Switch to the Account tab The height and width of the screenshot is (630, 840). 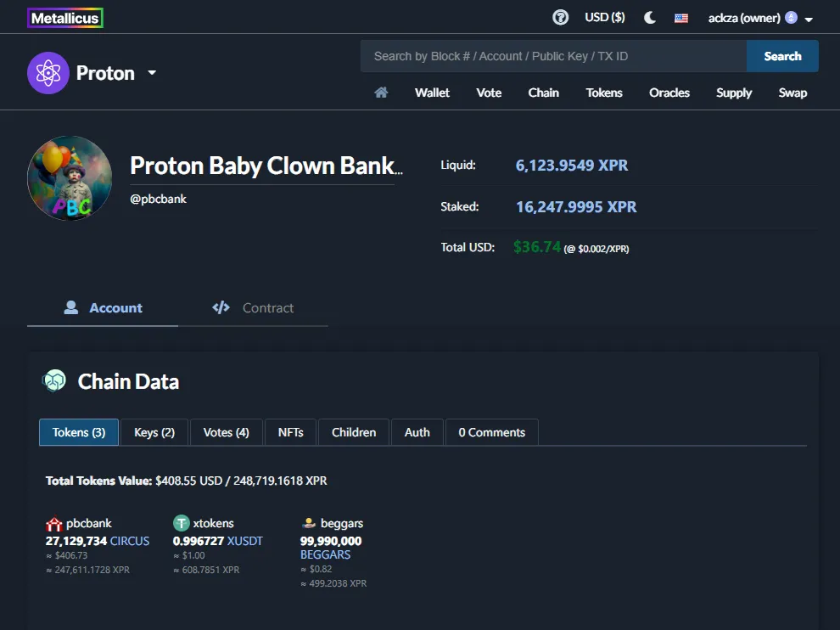pyautogui.click(x=103, y=307)
